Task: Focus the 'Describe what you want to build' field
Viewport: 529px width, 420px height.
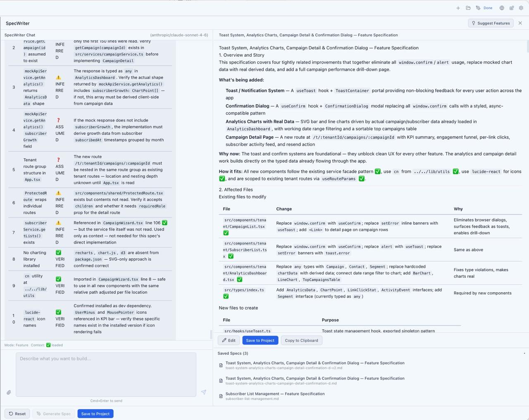Action: point(106,375)
